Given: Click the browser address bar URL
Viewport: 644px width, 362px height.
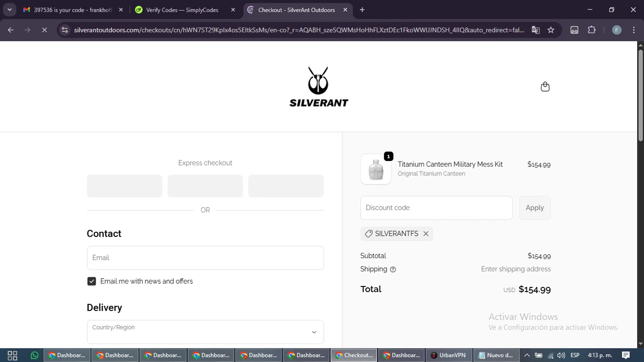Looking at the screenshot, I should pos(299,30).
